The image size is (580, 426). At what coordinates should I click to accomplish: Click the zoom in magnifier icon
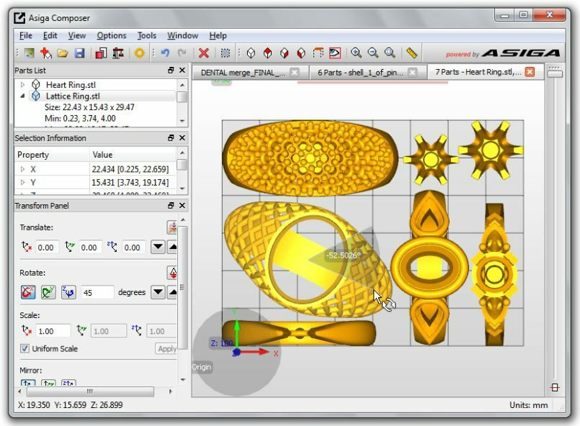pyautogui.click(x=356, y=53)
